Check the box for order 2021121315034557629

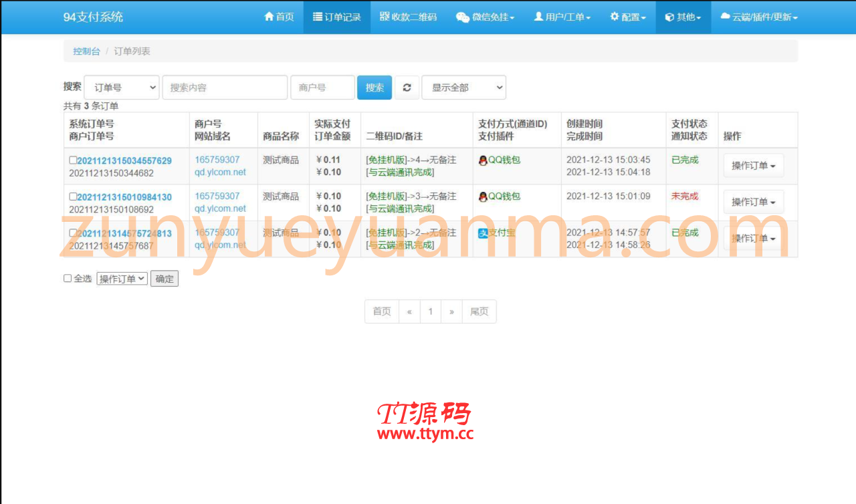click(73, 160)
